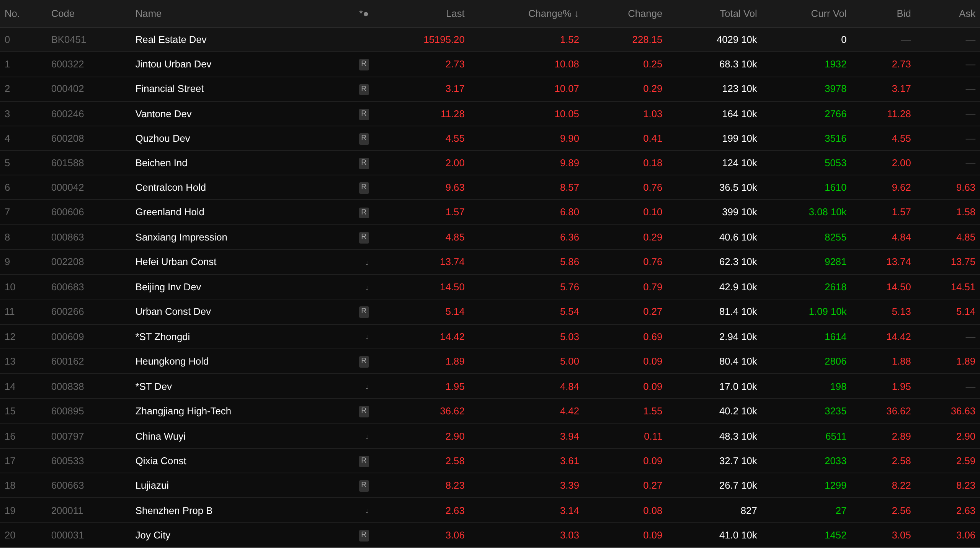Select the Real Estate Dev index row
This screenshot has height=553, width=980.
click(x=171, y=39)
